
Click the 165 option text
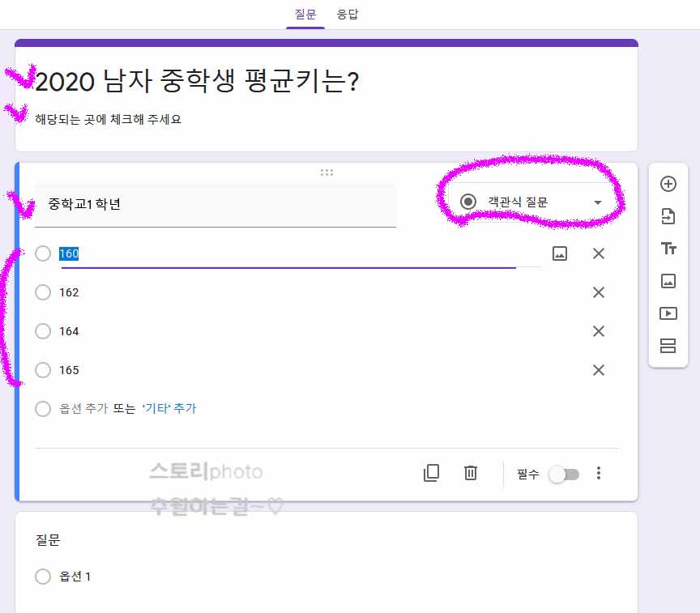coord(69,370)
